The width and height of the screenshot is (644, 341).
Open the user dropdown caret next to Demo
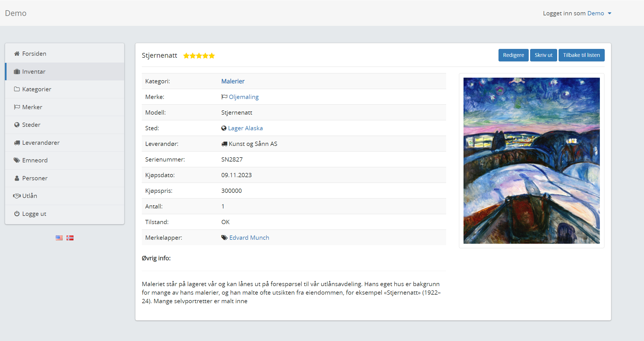point(610,13)
